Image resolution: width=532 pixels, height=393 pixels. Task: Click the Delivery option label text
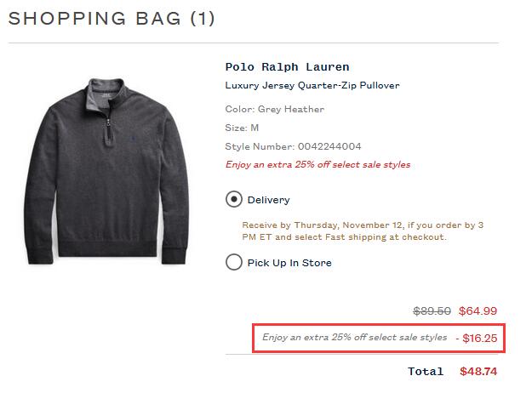268,200
